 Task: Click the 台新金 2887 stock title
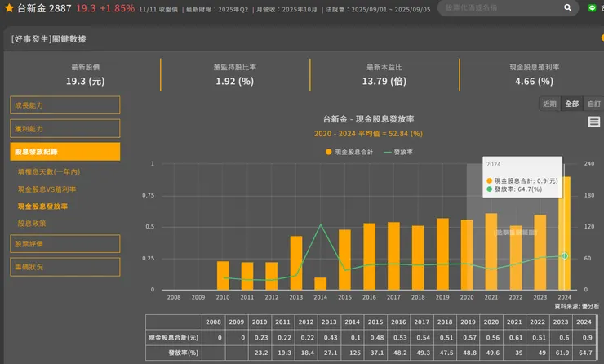click(44, 8)
